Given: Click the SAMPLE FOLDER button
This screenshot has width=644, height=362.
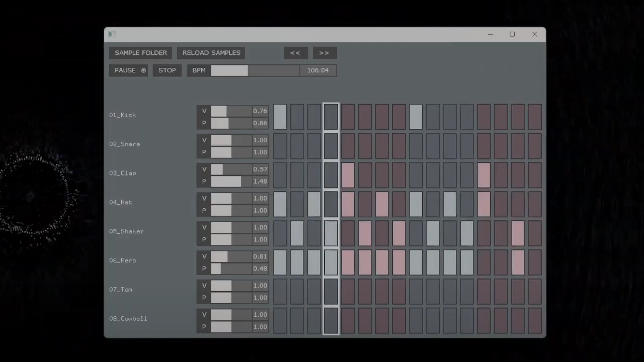Looking at the screenshot, I should pyautogui.click(x=141, y=53).
